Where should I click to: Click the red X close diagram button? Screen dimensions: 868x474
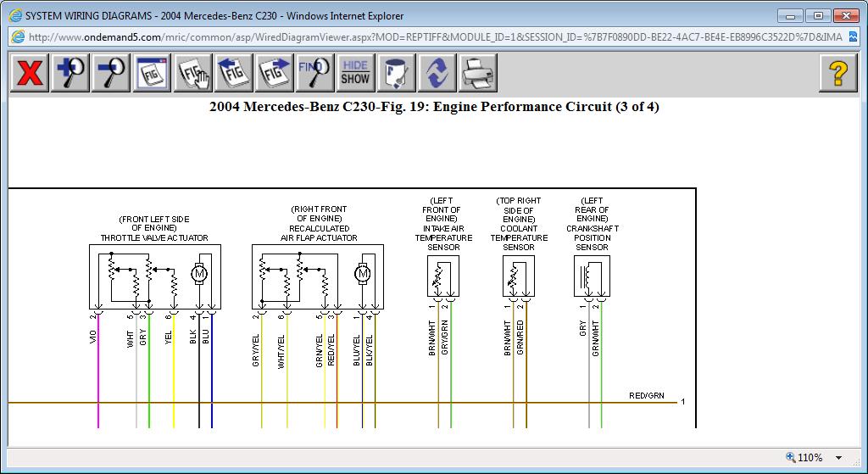(x=30, y=74)
